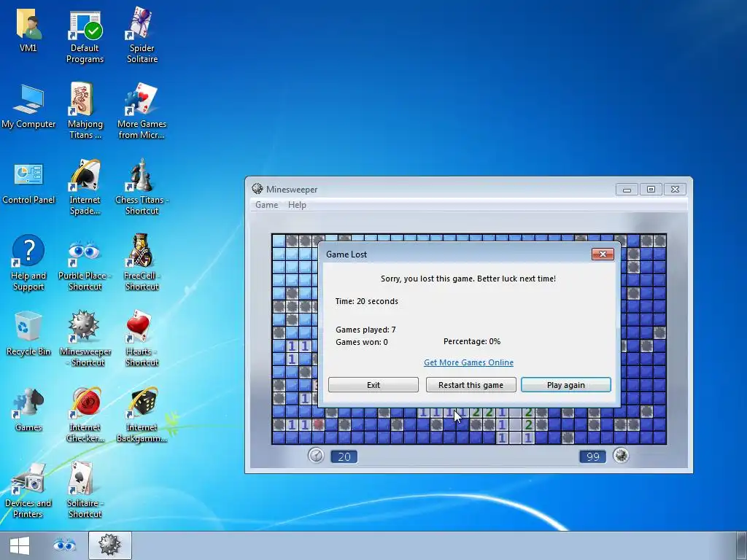Open the Help menu in Minesweeper
This screenshot has width=747, height=560.
[x=297, y=205]
